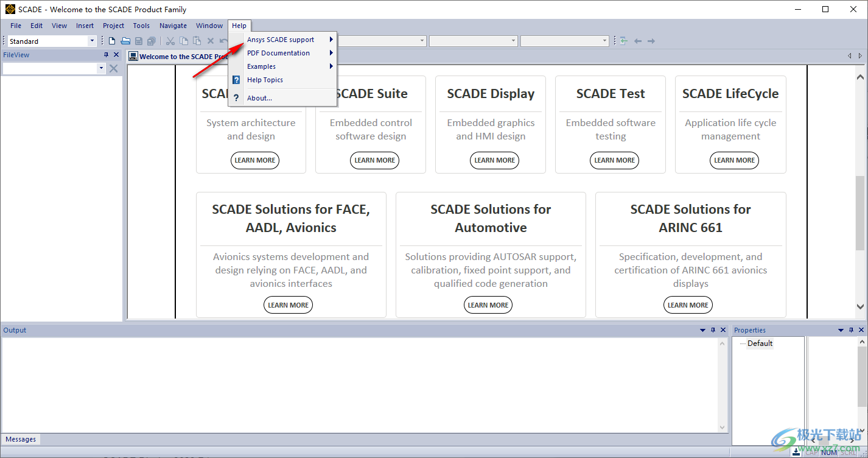Image resolution: width=868 pixels, height=458 pixels.
Task: Open the Tools menu
Action: (141, 26)
